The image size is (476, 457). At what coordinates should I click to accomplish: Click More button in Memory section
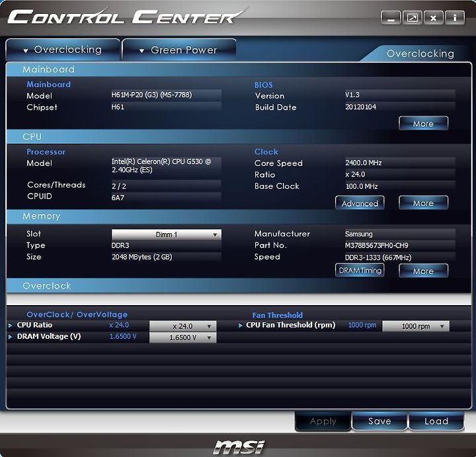pyautogui.click(x=423, y=271)
